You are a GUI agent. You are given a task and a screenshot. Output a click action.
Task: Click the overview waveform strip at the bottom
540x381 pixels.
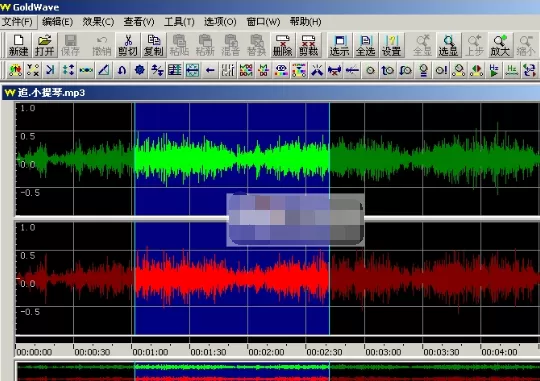point(278,371)
